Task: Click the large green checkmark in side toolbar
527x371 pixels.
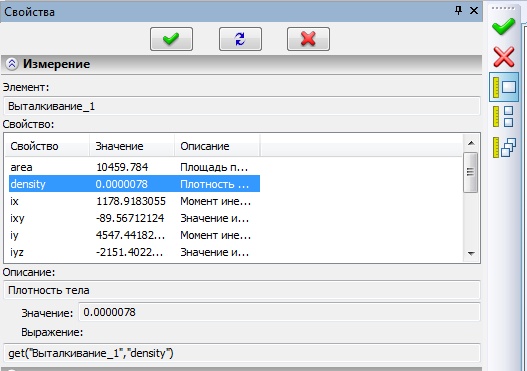Action: coord(503,26)
